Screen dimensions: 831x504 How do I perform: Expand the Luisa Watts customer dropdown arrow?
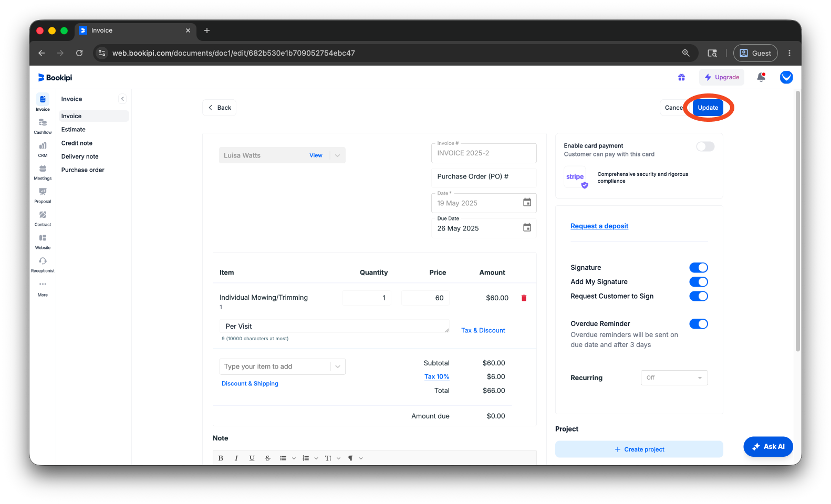click(x=338, y=155)
